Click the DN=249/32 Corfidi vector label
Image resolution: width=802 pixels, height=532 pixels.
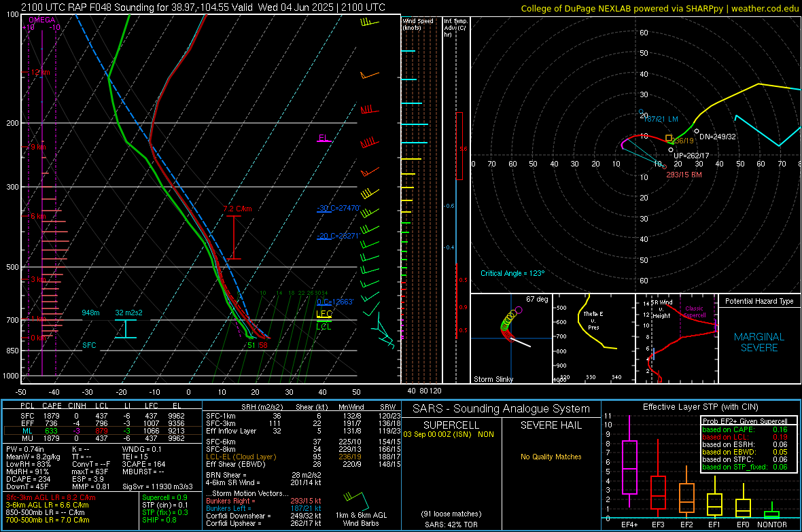(x=718, y=137)
